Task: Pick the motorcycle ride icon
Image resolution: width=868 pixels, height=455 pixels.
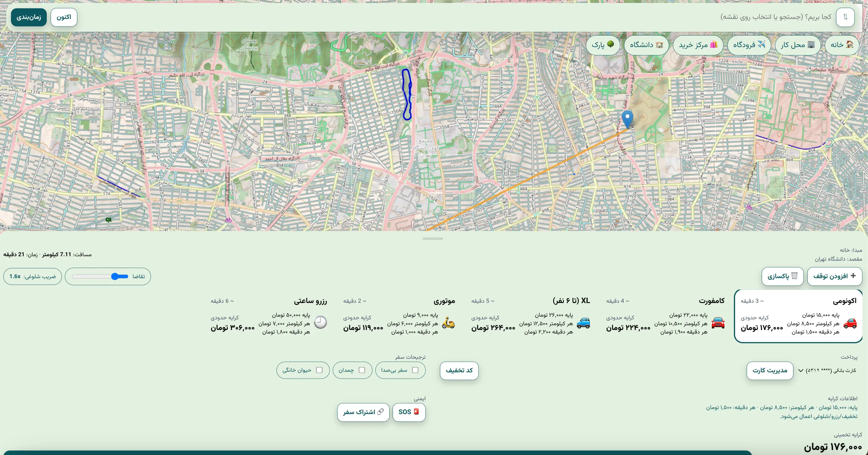Action: tap(449, 323)
